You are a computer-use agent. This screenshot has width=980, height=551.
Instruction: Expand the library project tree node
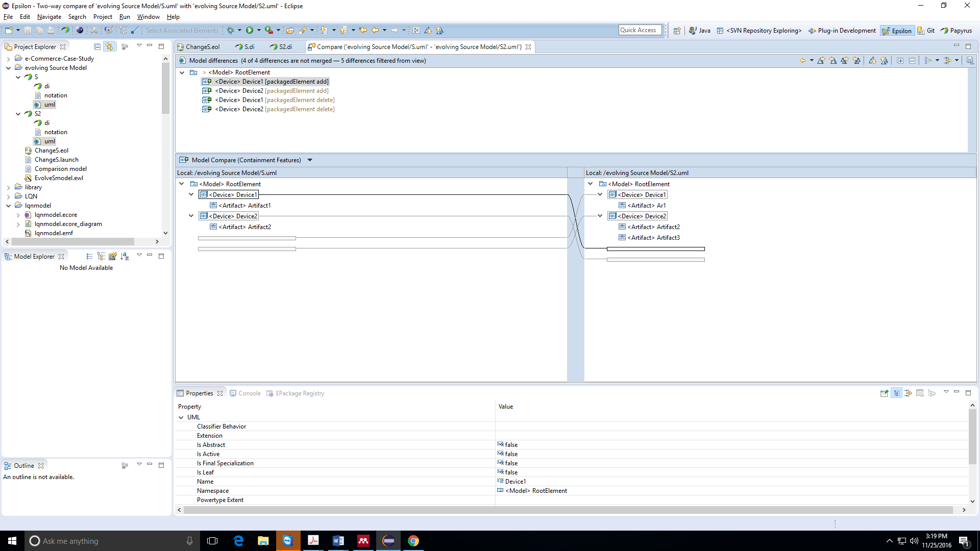9,187
